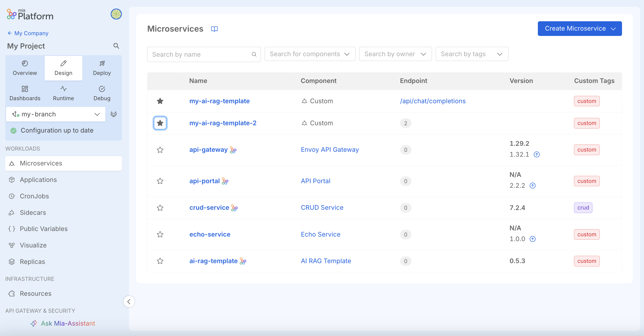Select the Design section
644x336 pixels.
(x=63, y=68)
